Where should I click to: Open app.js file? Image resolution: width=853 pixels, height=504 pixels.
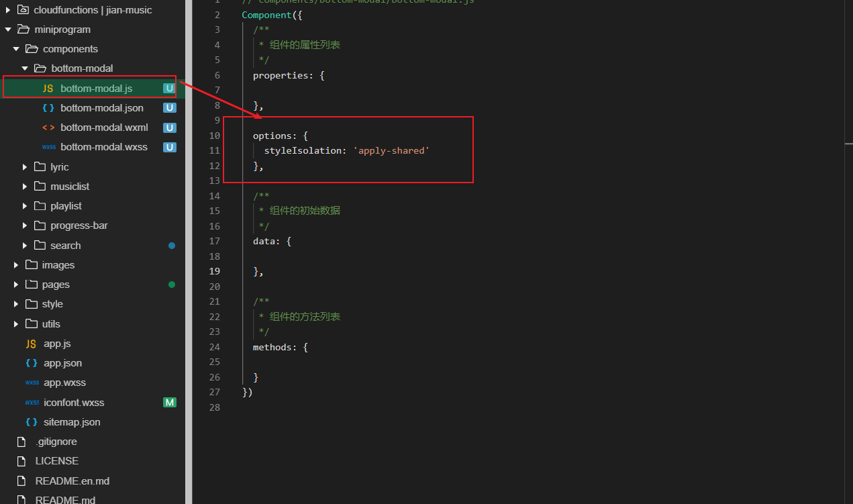[57, 344]
